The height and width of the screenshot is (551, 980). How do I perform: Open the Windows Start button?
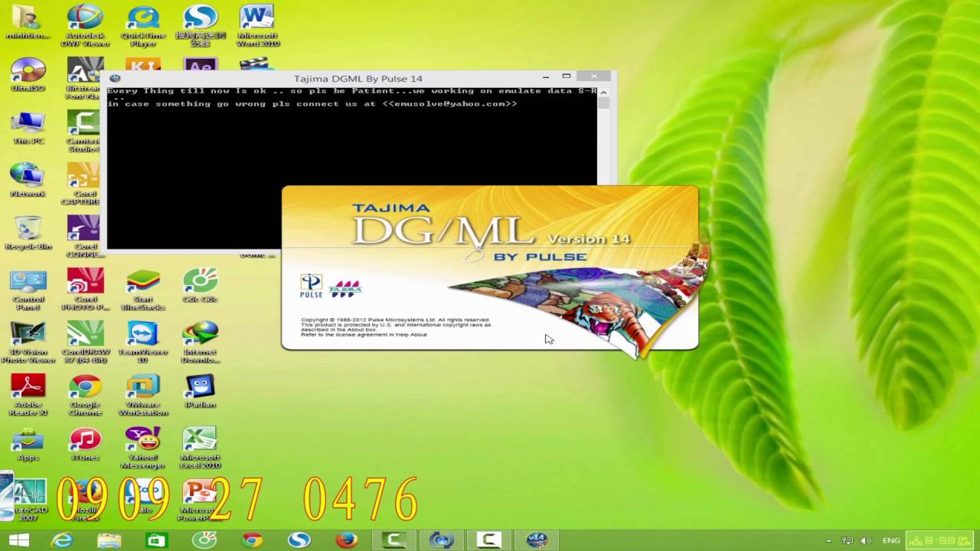[18, 540]
